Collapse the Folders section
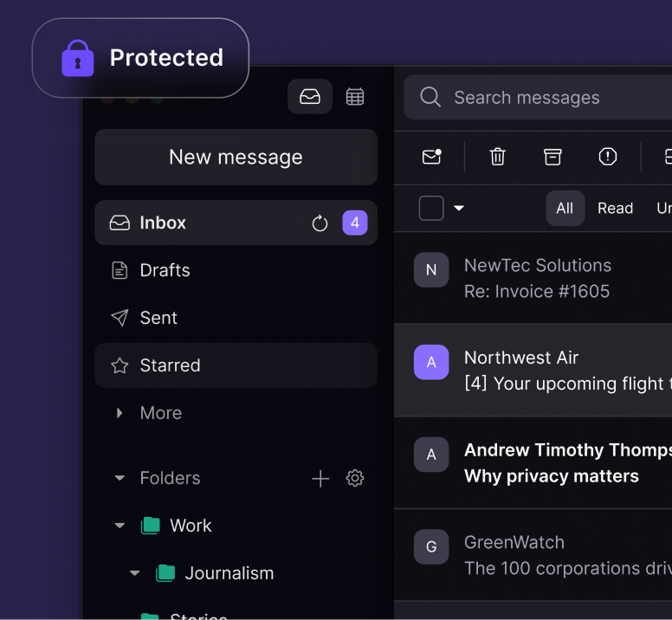 120,478
